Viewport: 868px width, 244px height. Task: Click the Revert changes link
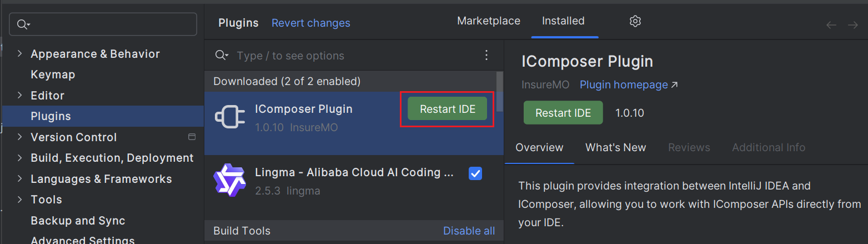(311, 23)
